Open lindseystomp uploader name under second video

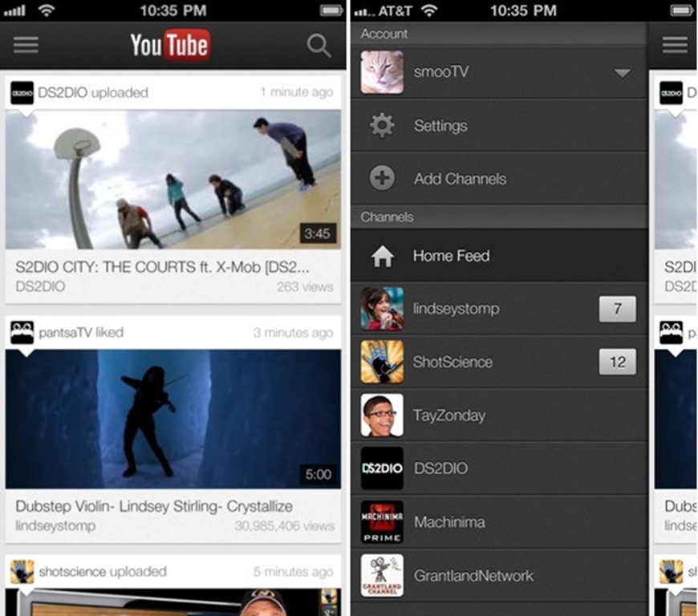click(55, 525)
